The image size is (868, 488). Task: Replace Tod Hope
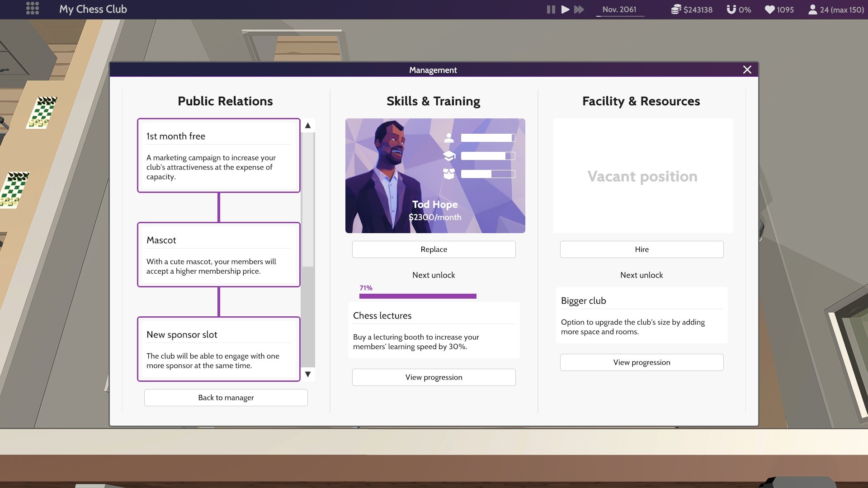[434, 249]
